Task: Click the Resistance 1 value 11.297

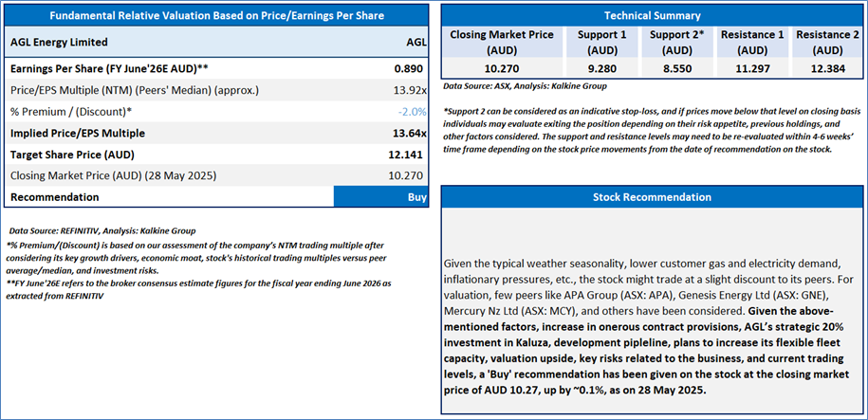Action: pyautogui.click(x=753, y=70)
